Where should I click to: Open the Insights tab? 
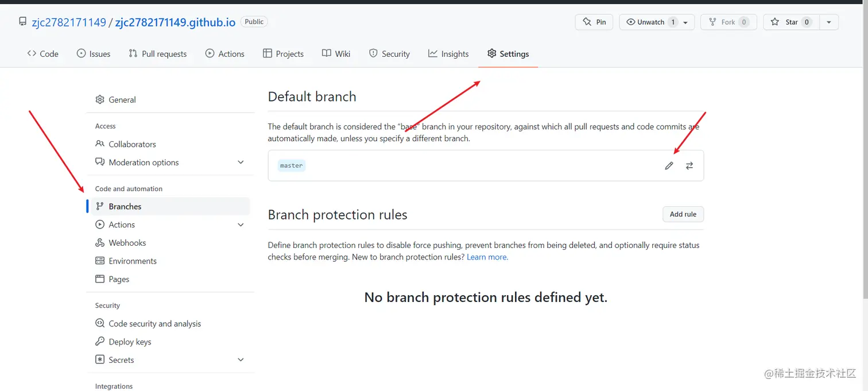coord(448,54)
